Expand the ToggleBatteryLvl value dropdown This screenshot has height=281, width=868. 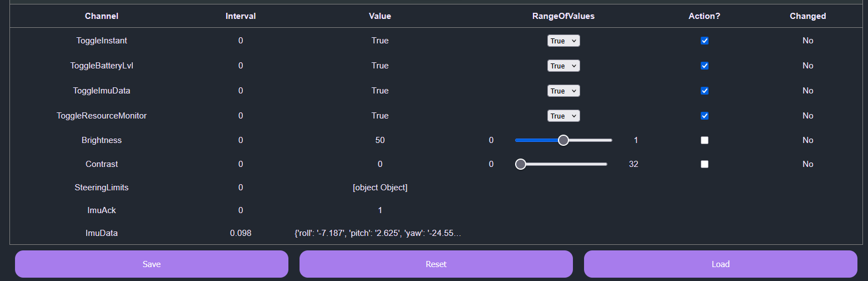pos(563,66)
